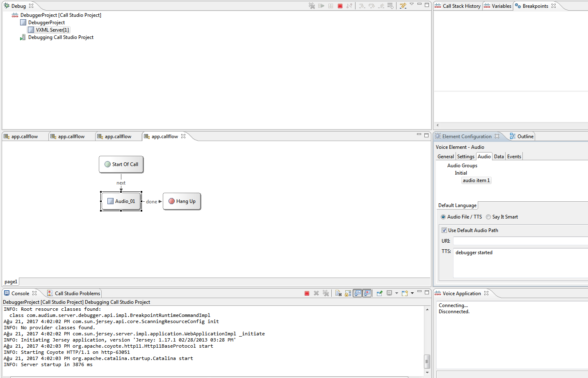Select the Audio_01 element node

coord(121,201)
